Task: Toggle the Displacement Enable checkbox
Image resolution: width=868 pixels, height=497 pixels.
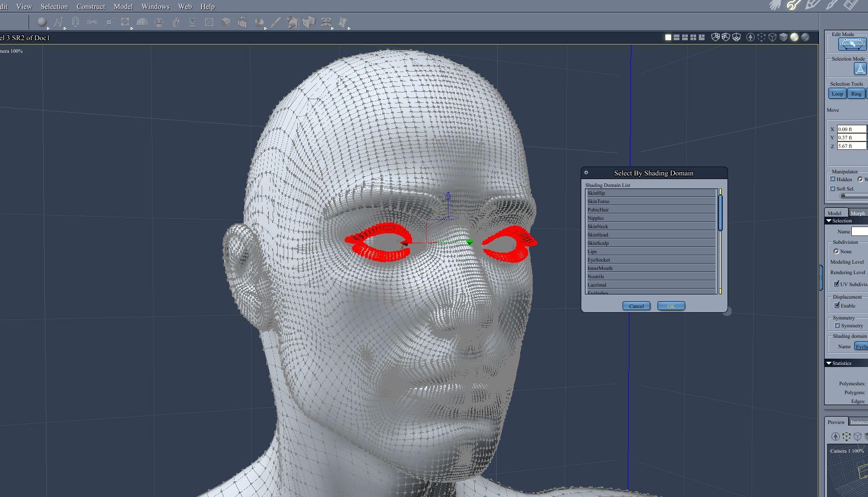Action: 837,305
